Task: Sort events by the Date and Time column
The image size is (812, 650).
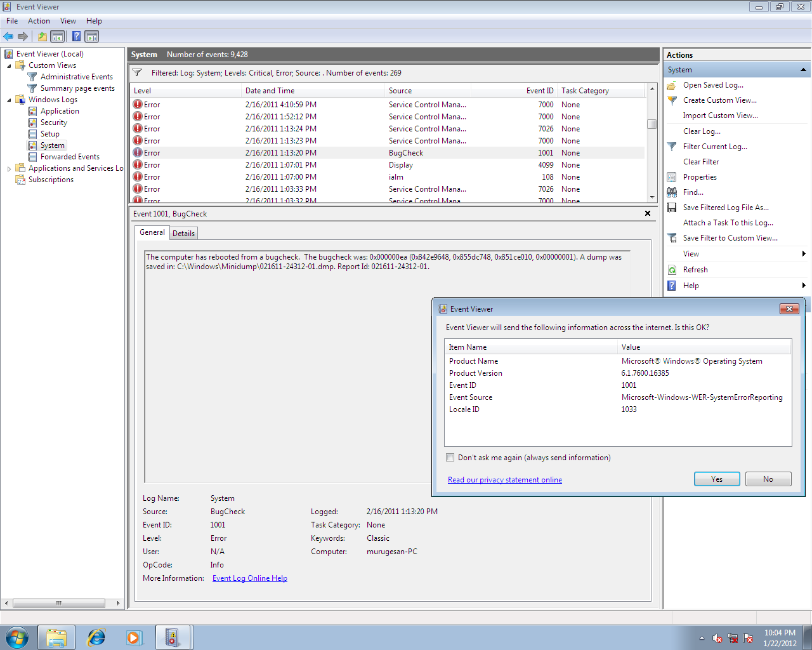Action: (x=313, y=91)
